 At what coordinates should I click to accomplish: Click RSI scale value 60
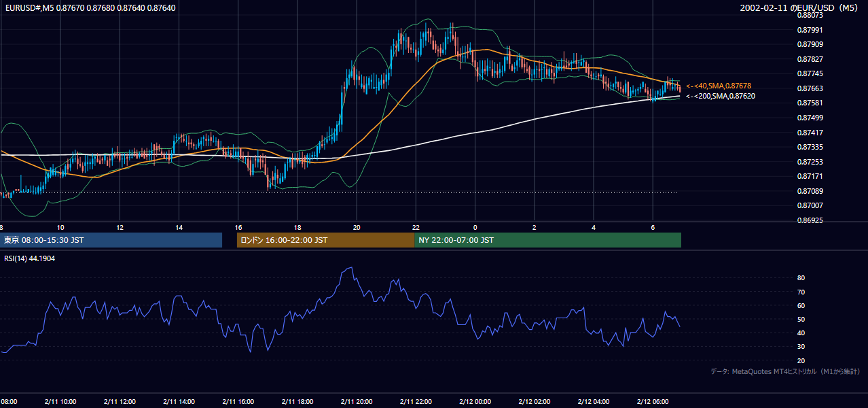tap(801, 305)
